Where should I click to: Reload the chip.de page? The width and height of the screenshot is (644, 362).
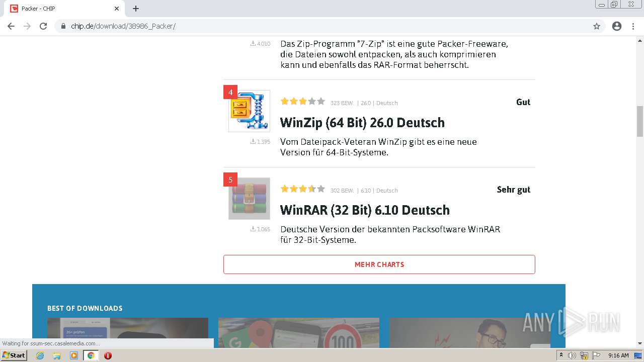pos(43,26)
